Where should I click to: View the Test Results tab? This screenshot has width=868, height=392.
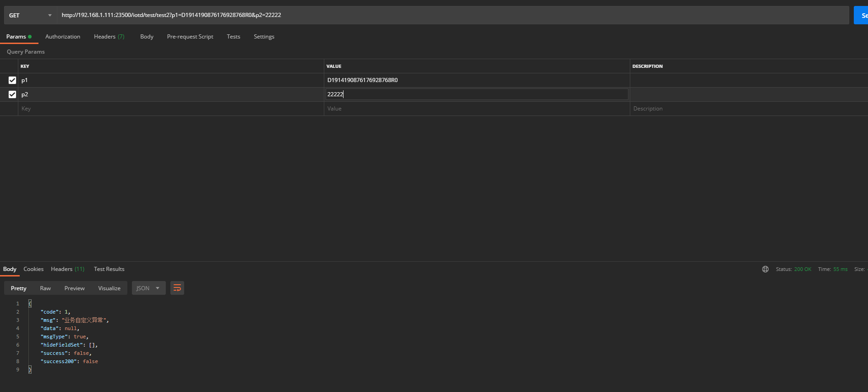109,269
